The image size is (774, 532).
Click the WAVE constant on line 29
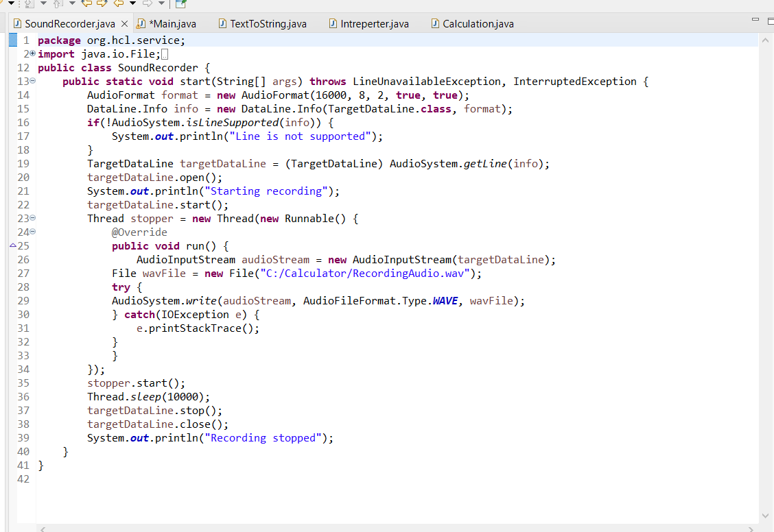click(445, 301)
